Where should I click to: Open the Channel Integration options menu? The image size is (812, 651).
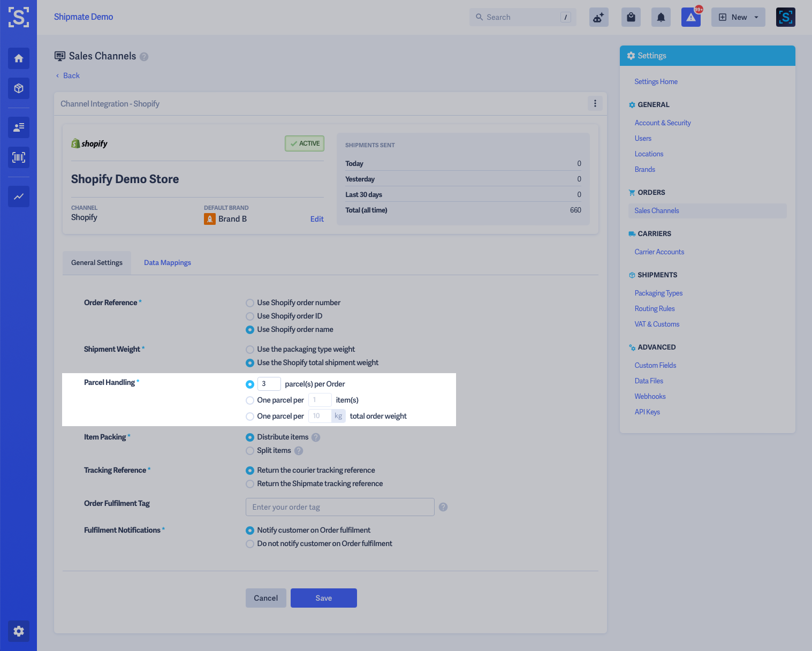click(x=595, y=103)
